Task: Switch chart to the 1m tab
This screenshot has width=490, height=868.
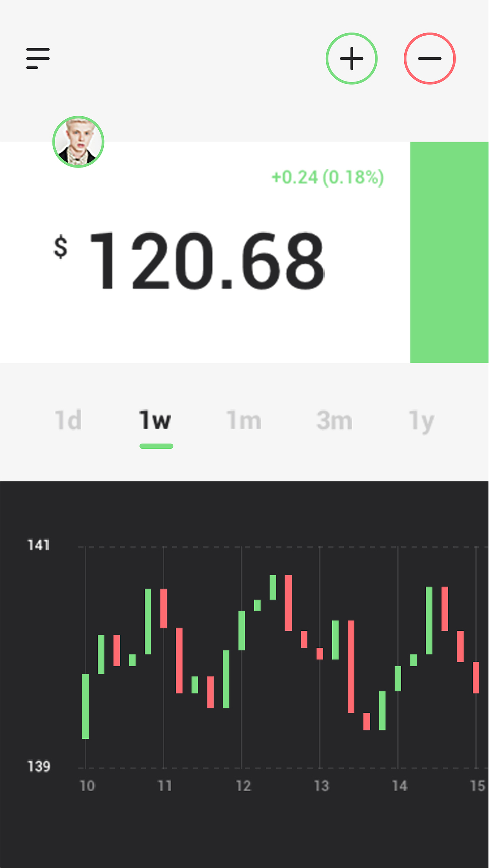Action: tap(243, 420)
